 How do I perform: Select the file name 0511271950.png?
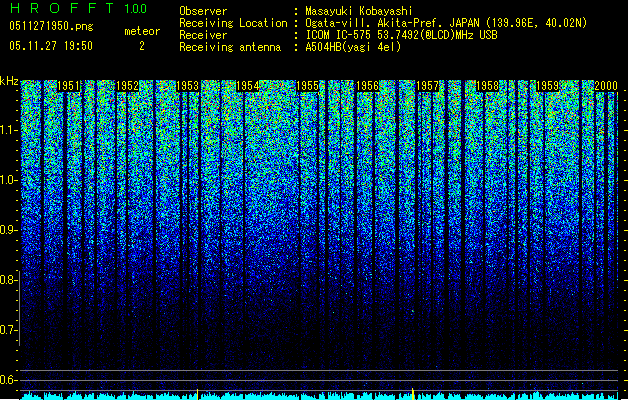click(x=51, y=26)
